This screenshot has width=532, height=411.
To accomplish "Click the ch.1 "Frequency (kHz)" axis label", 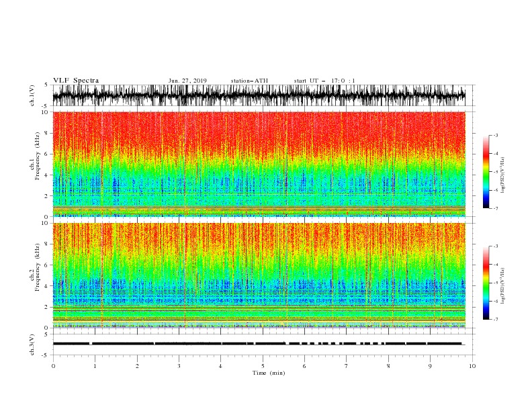I will click(x=38, y=156).
